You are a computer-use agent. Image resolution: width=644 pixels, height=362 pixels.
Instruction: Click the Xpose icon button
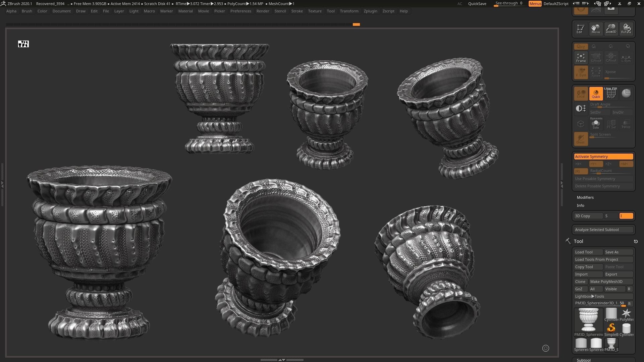pyautogui.click(x=596, y=72)
